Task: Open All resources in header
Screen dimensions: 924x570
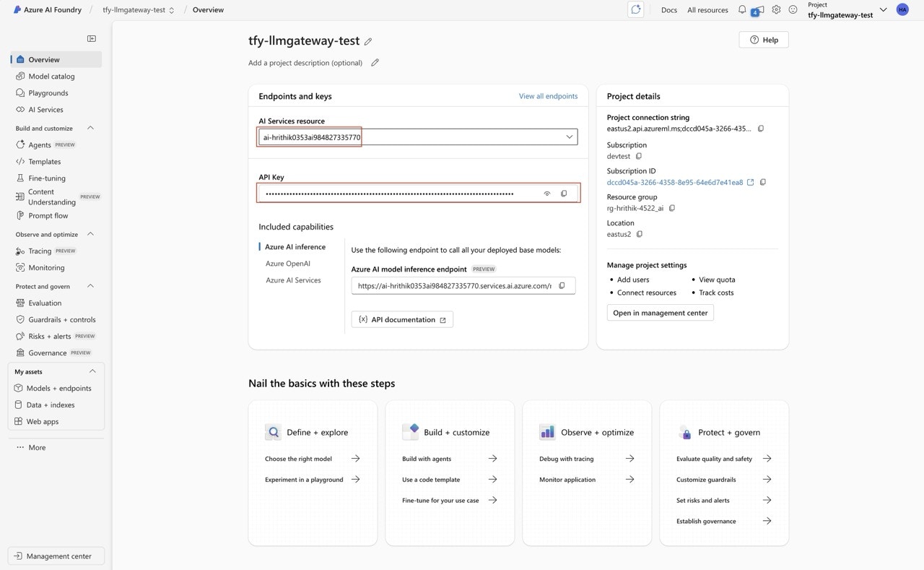Action: (707, 10)
